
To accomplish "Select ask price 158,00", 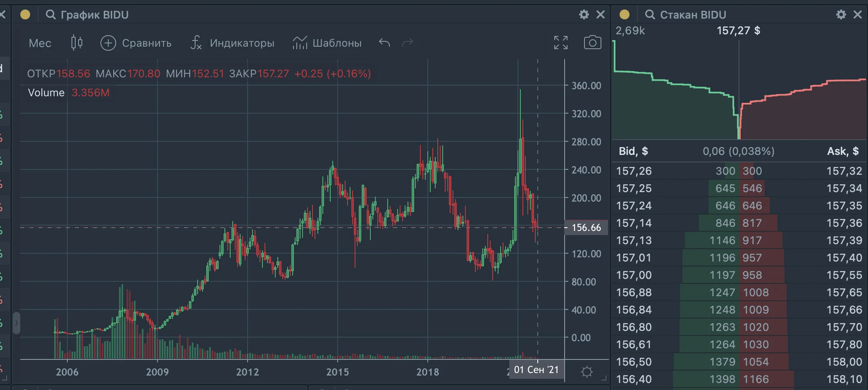I will 844,362.
